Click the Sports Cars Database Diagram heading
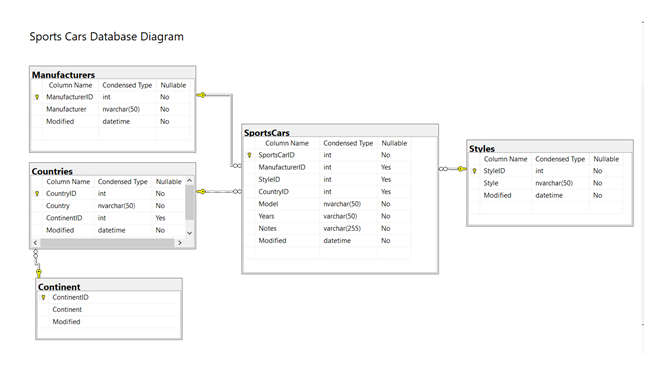The width and height of the screenshot is (664, 374). point(107,37)
